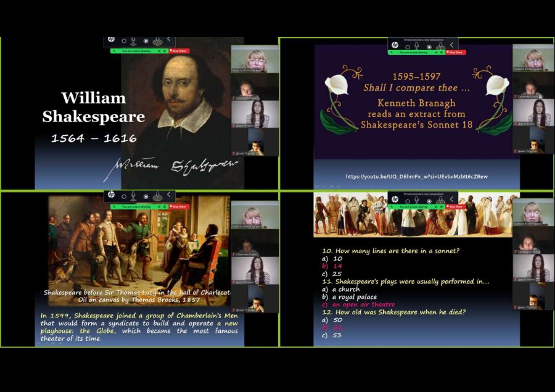The image size is (555, 392).
Task: Click the HP logo above the Shakespeare portrait slide
Action: click(x=111, y=39)
